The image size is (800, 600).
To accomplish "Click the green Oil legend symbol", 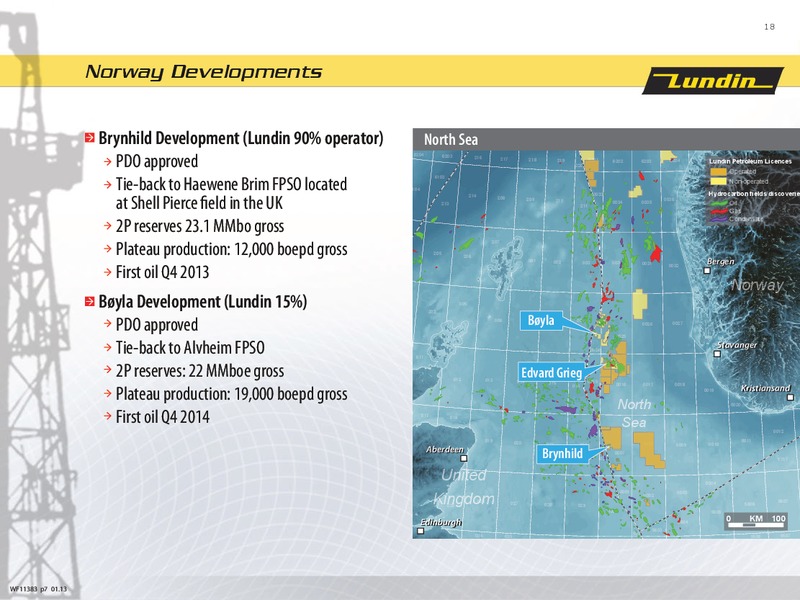I will point(719,203).
